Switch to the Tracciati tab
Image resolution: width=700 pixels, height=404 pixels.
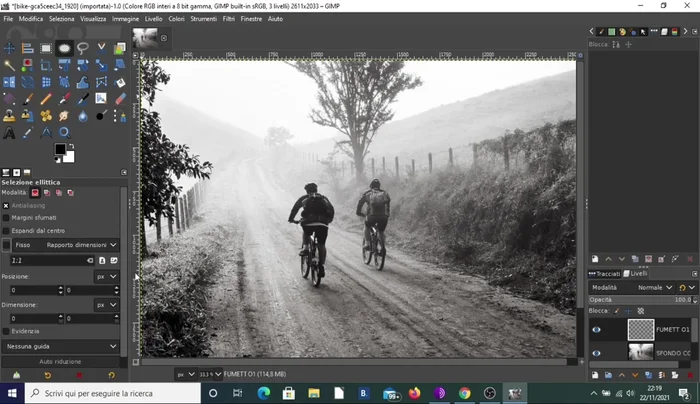tap(606, 273)
